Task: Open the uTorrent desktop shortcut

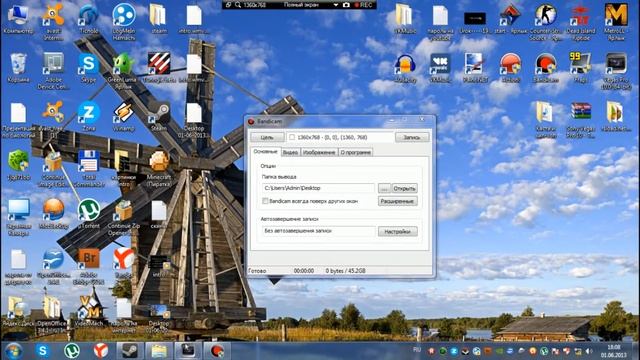Action: tap(88, 214)
